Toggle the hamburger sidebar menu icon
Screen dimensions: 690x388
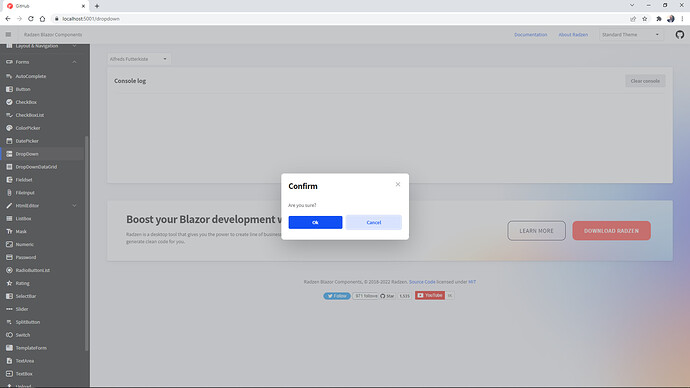(x=8, y=34)
